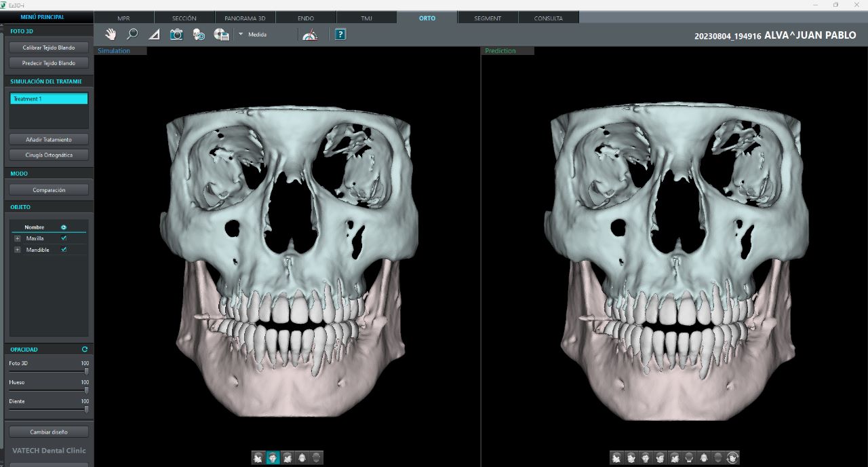
Task: Click the Prediction view label
Action: pos(500,51)
